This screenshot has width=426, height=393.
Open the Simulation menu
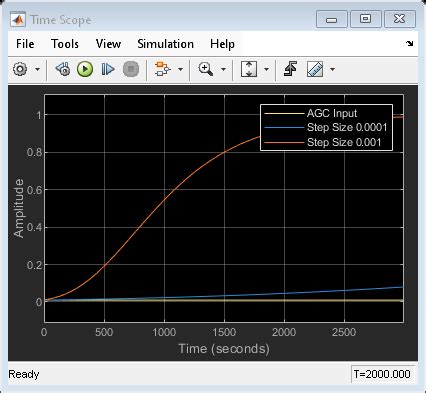point(166,44)
